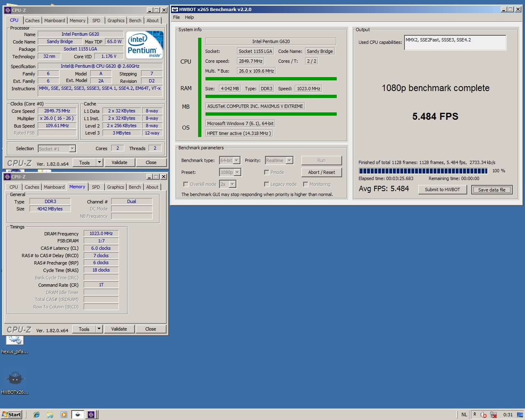Screen dimensions: 525x420
Task: Click Validate in top CPU-Z window
Action: pyautogui.click(x=119, y=162)
